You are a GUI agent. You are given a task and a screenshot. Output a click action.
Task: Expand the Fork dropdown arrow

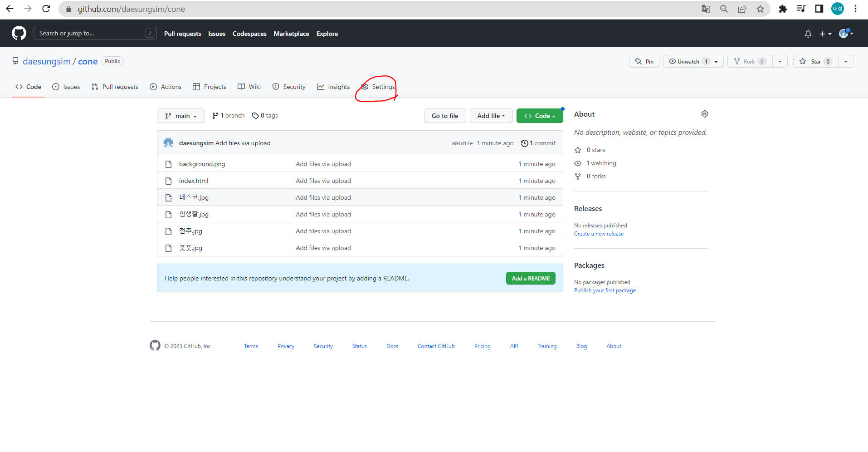[x=780, y=61]
